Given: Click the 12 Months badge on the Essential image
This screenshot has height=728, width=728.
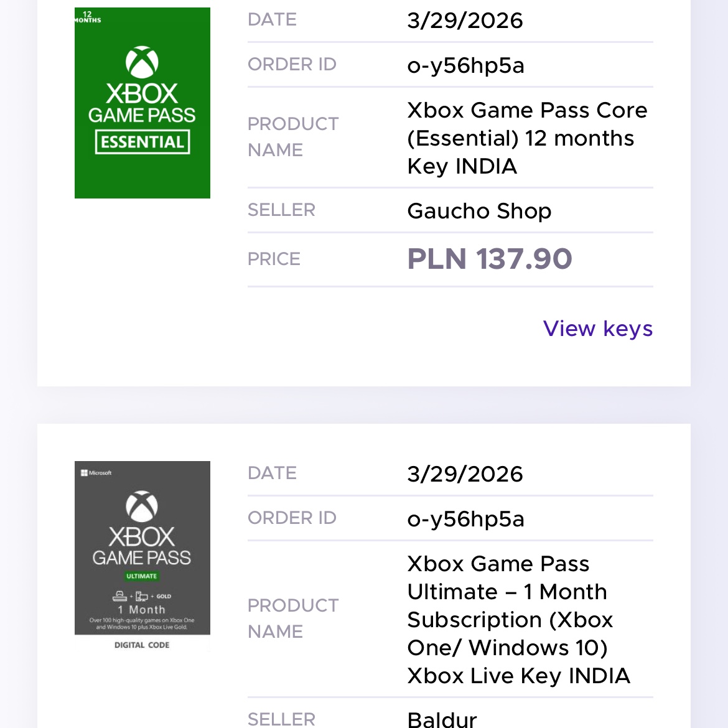Looking at the screenshot, I should click(87, 17).
